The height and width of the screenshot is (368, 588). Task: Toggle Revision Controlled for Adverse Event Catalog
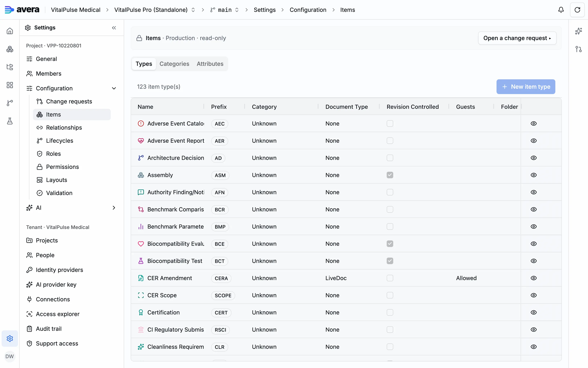point(390,123)
